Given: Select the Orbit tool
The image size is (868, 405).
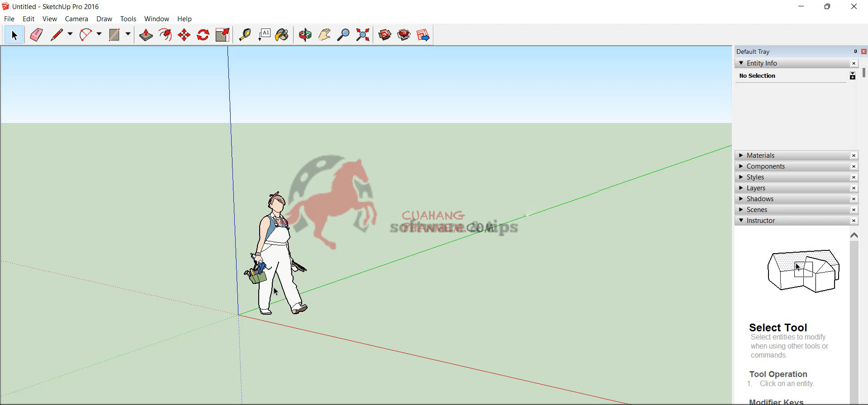Looking at the screenshot, I should tap(305, 35).
